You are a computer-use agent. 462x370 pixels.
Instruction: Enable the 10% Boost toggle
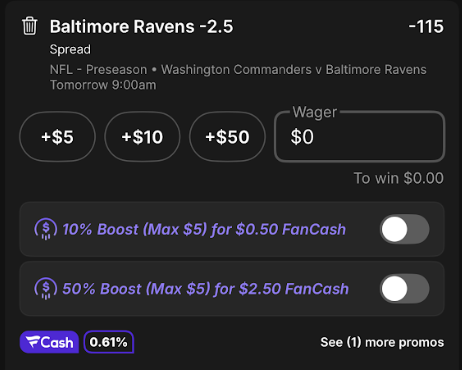[405, 229]
